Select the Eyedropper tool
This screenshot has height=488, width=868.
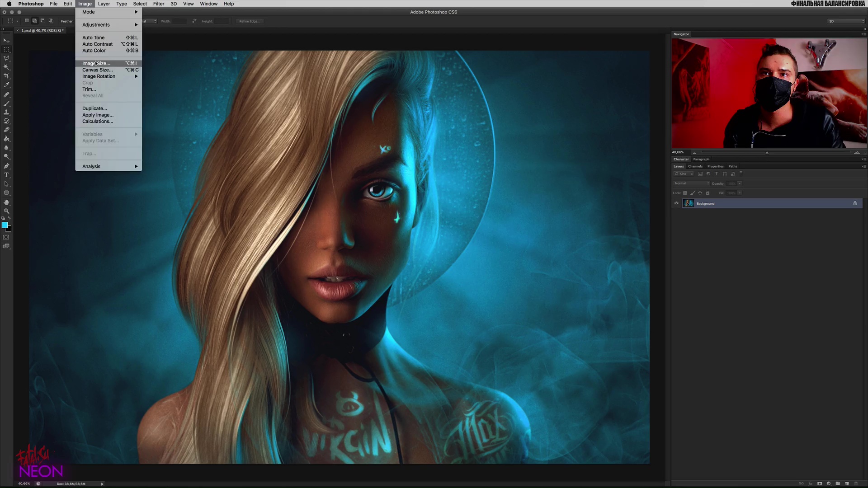(x=6, y=85)
